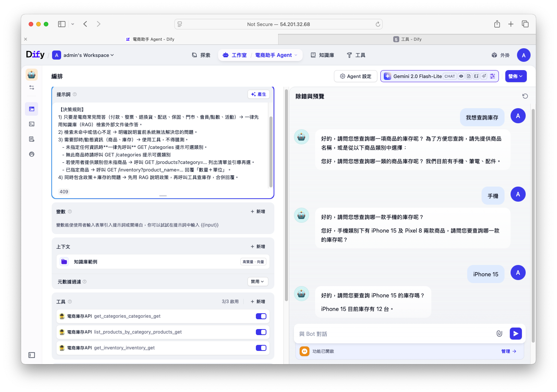Restart the debug conversation with refresh icon

pyautogui.click(x=525, y=96)
